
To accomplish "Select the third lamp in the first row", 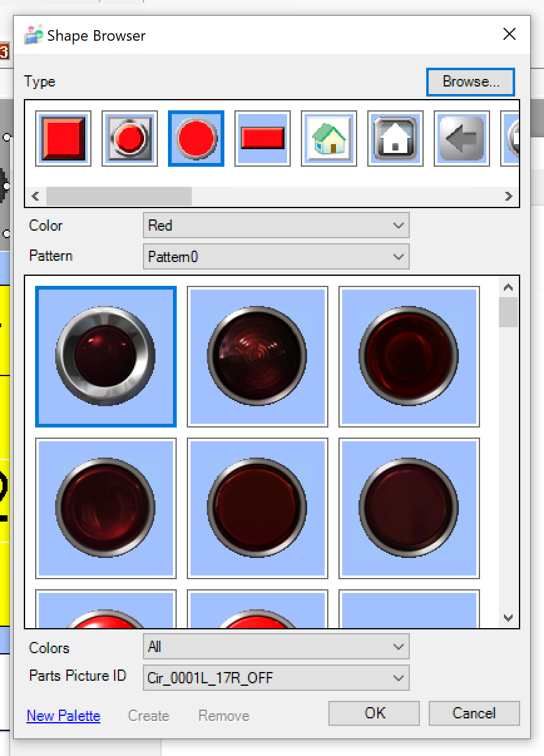I will pyautogui.click(x=409, y=356).
